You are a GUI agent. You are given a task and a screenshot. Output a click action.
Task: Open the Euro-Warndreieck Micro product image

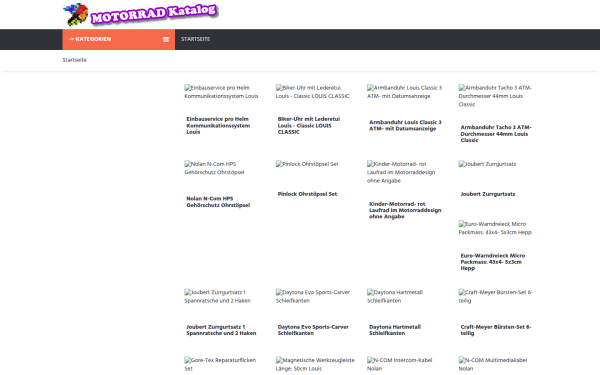click(495, 228)
